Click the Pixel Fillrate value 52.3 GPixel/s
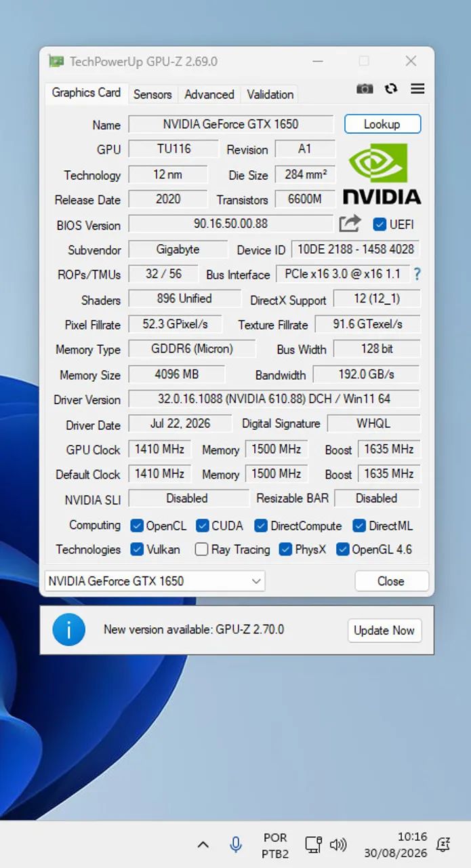 (176, 324)
